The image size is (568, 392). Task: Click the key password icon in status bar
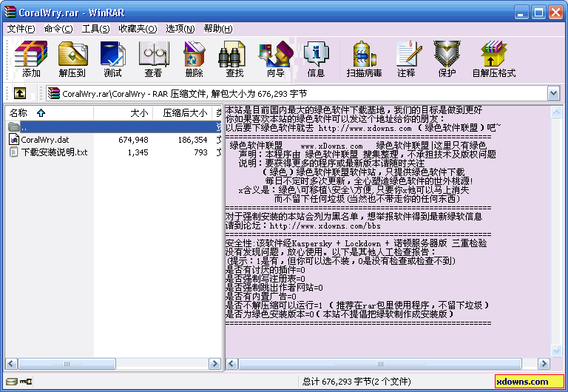[x=26, y=381]
